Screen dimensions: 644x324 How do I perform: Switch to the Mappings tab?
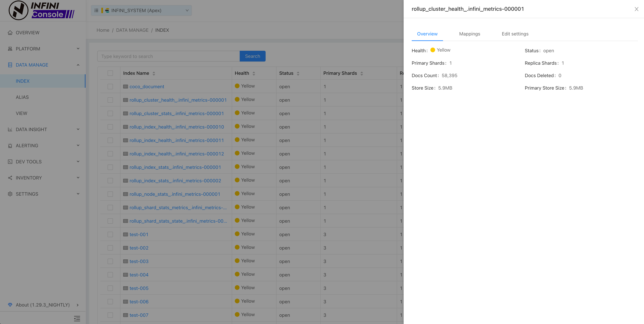[x=469, y=34]
